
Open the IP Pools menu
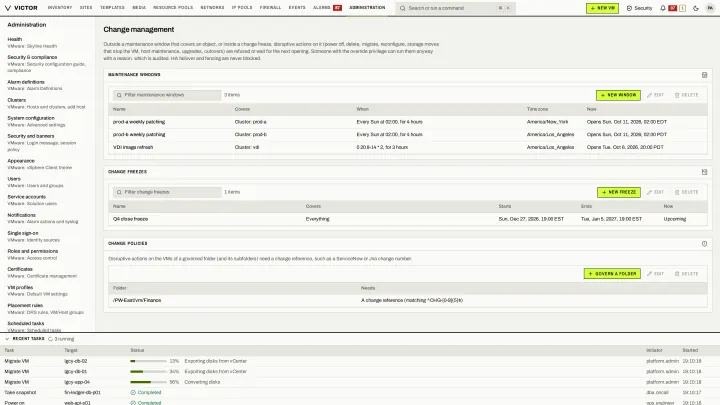point(242,8)
